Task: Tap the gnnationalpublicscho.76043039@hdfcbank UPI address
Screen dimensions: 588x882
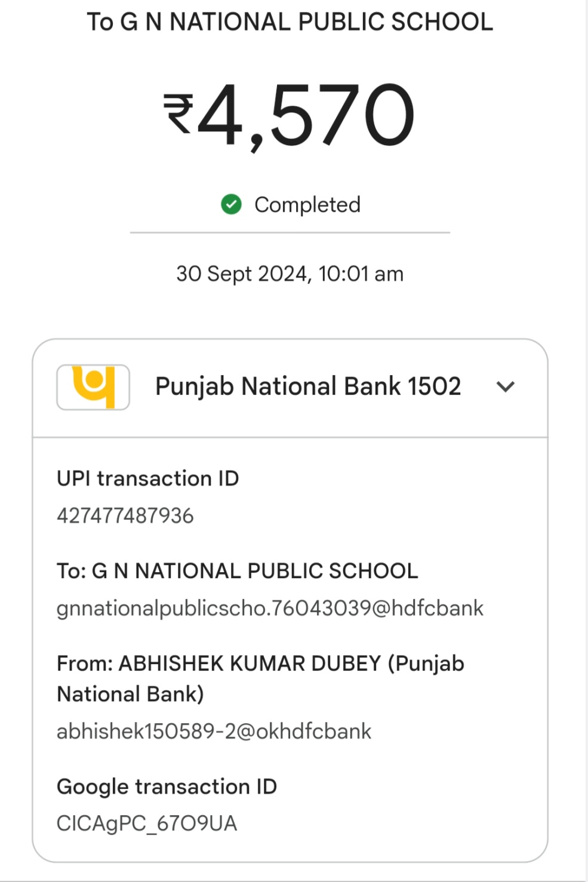Action: point(270,608)
